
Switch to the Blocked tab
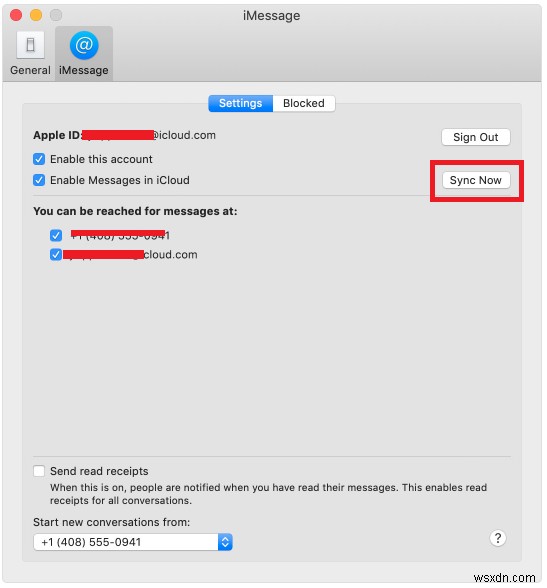coord(304,103)
